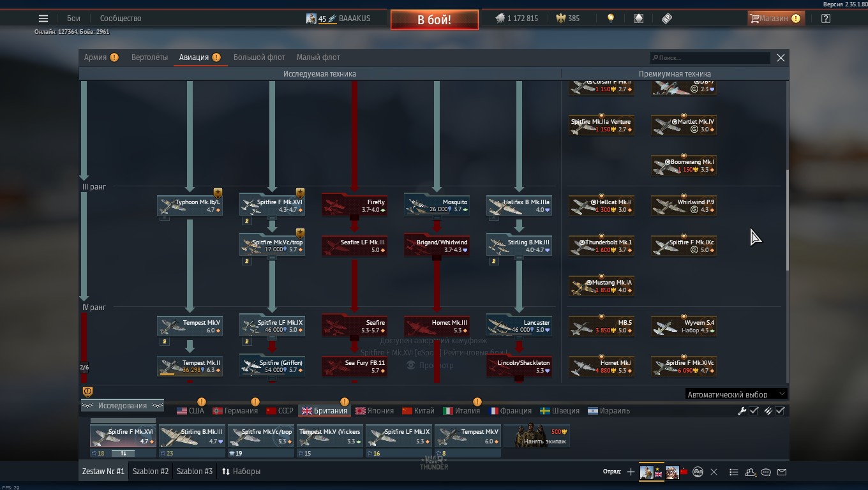The image size is (868, 490).
Task: Click the Golden Eagles balance 385
Action: (569, 19)
